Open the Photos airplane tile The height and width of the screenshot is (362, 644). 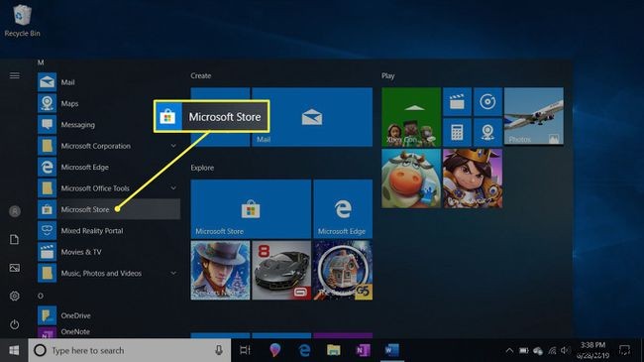coord(533,116)
